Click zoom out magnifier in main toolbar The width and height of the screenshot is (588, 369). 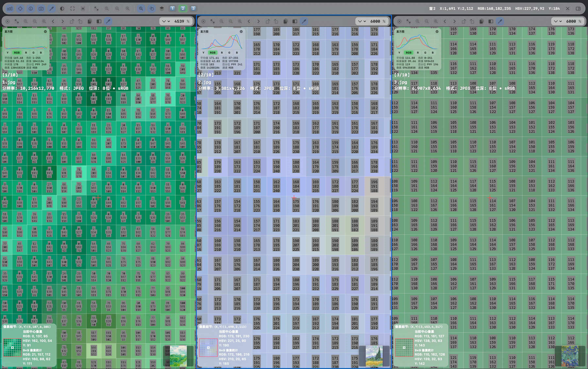117,8
